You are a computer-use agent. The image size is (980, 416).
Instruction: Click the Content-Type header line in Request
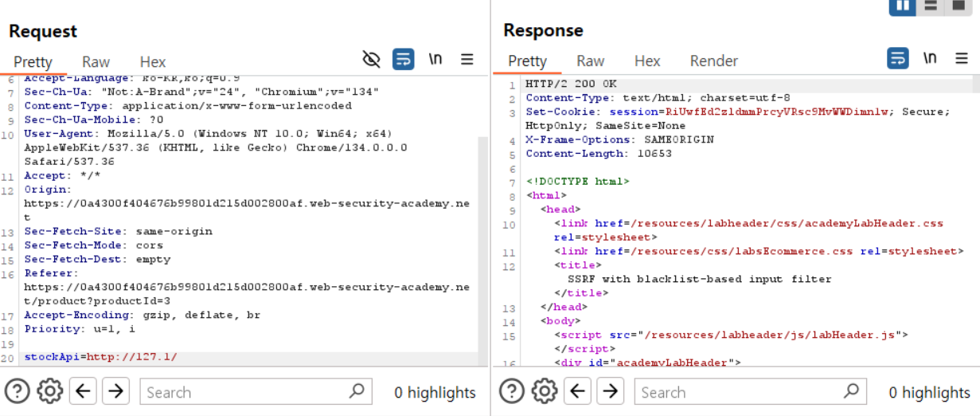click(188, 105)
